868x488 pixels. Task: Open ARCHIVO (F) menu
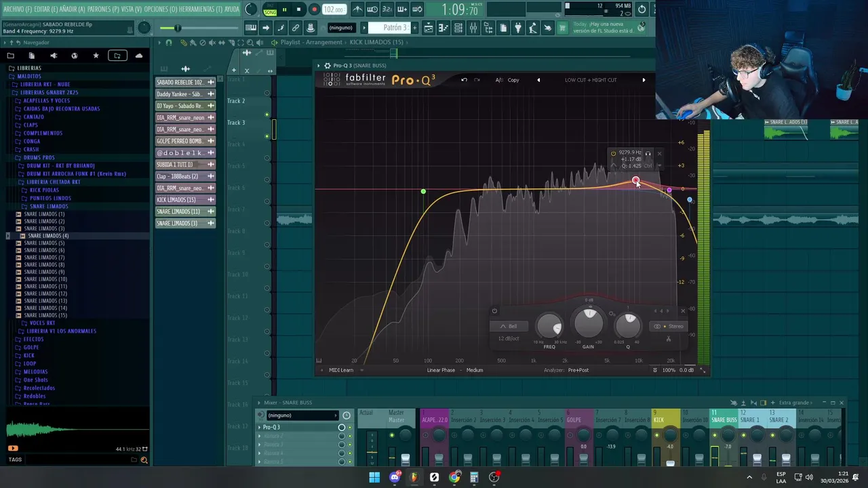[17, 9]
